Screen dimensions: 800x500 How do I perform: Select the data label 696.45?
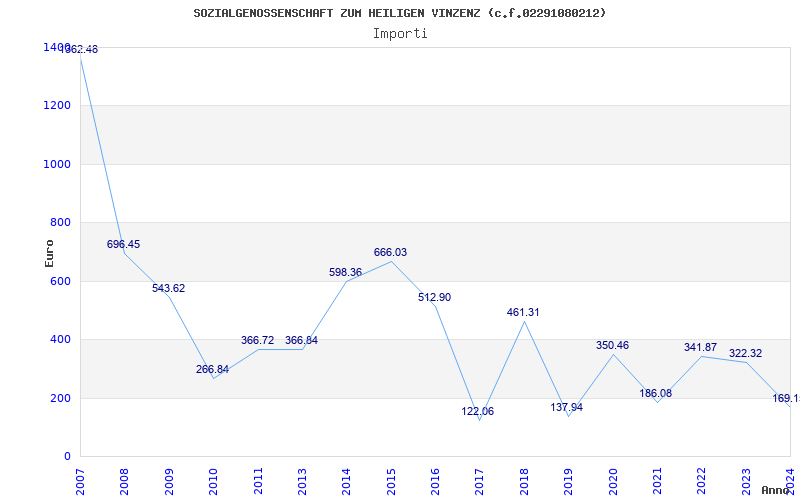click(x=123, y=244)
